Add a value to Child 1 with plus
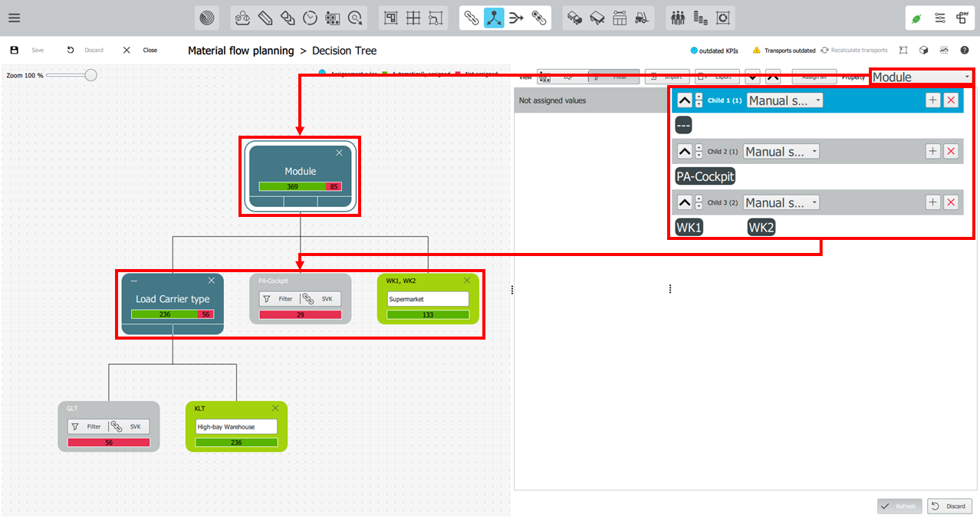 (932, 100)
